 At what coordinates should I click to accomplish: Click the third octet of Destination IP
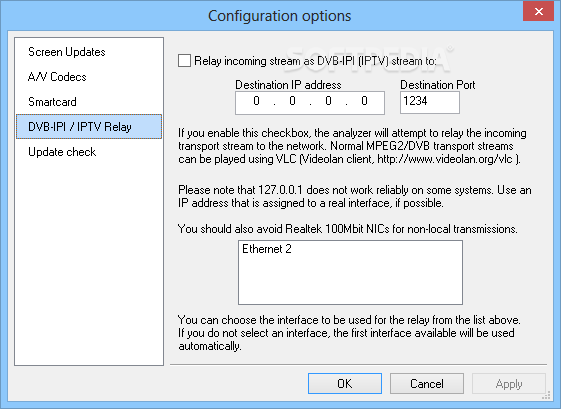click(328, 101)
